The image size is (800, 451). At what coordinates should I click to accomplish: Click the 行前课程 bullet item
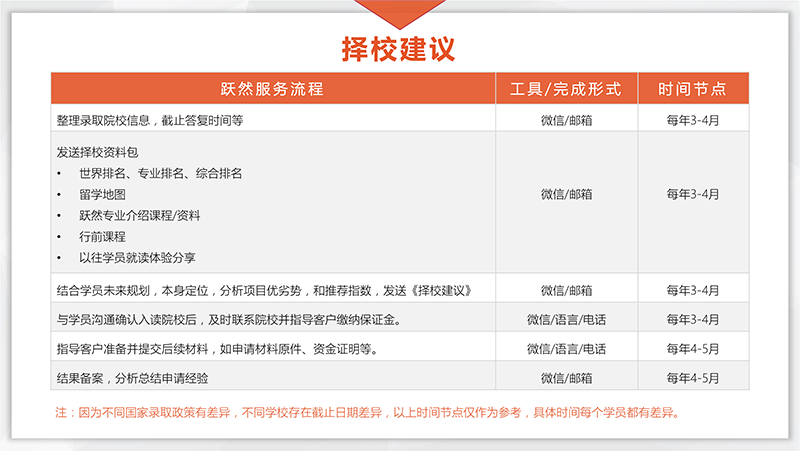point(101,236)
